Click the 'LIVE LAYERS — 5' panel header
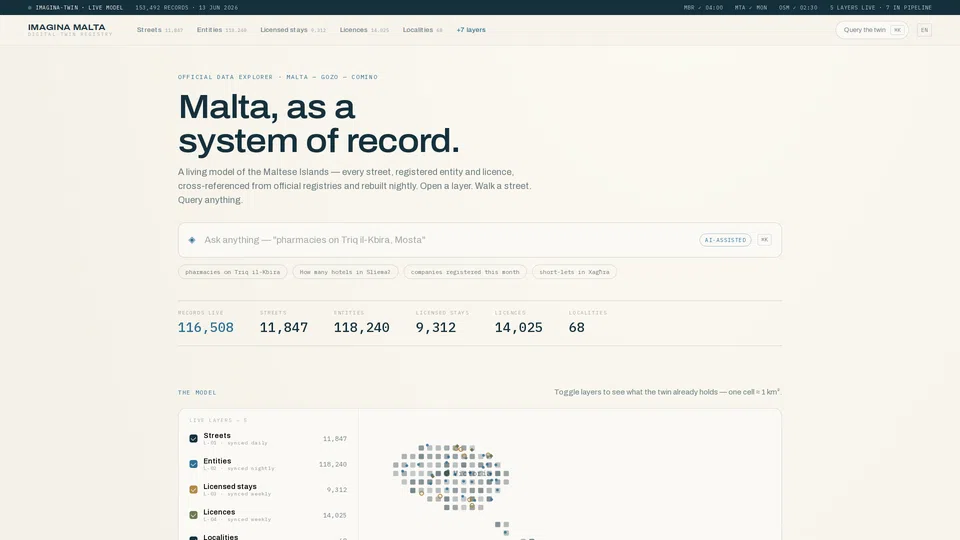The width and height of the screenshot is (960, 540). pyautogui.click(x=218, y=421)
